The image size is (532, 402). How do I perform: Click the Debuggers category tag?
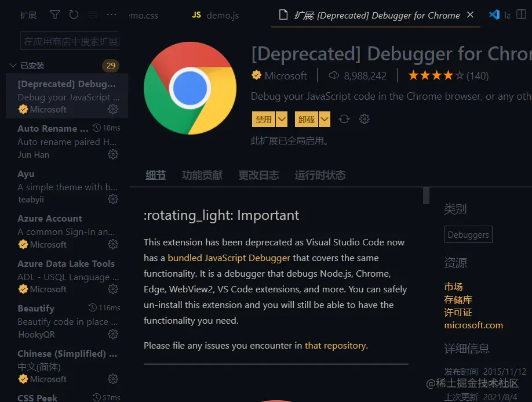pos(468,234)
